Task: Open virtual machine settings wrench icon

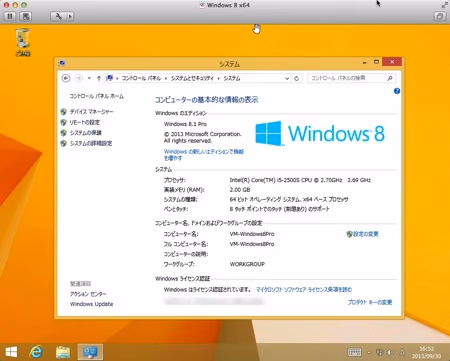Action: [58, 16]
